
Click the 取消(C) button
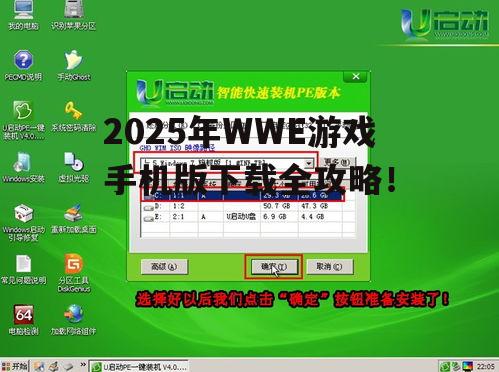point(329,267)
